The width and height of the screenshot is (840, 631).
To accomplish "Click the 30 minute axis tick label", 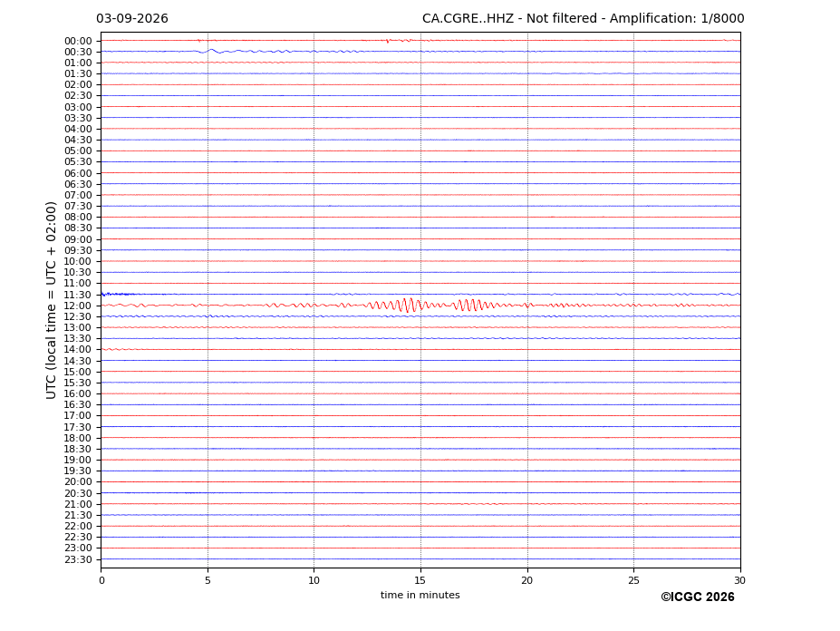I will pos(739,580).
